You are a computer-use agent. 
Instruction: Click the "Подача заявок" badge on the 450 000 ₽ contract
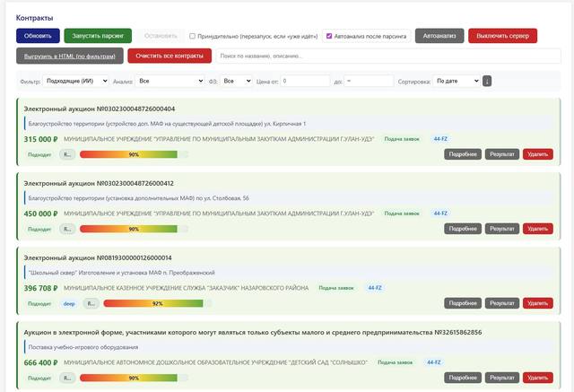[x=403, y=213]
